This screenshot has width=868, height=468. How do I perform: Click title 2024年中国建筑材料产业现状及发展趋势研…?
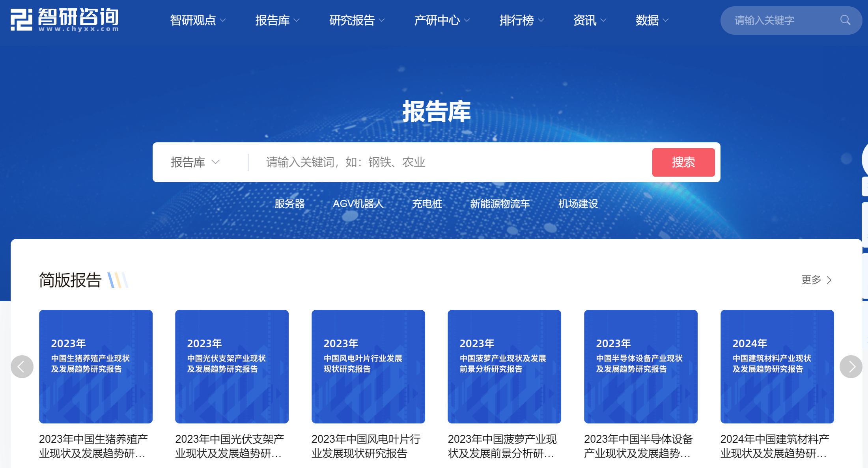[775, 446]
